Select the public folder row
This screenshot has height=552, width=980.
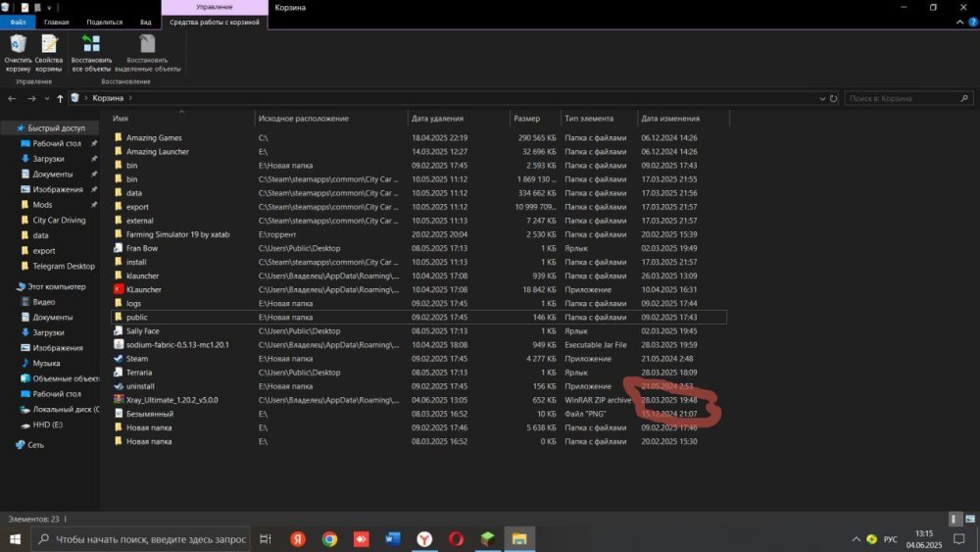click(x=418, y=317)
